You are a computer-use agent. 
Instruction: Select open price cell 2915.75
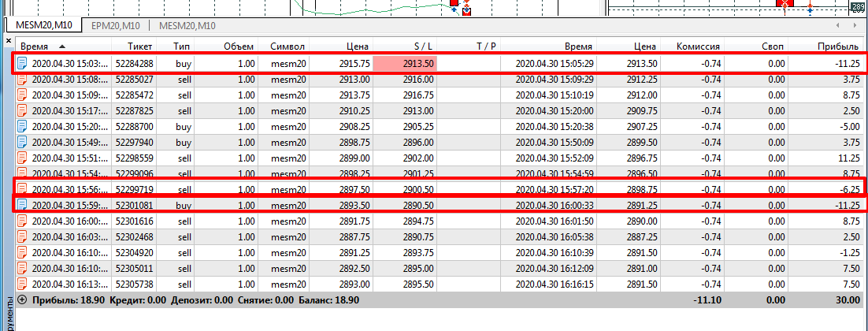tap(353, 64)
